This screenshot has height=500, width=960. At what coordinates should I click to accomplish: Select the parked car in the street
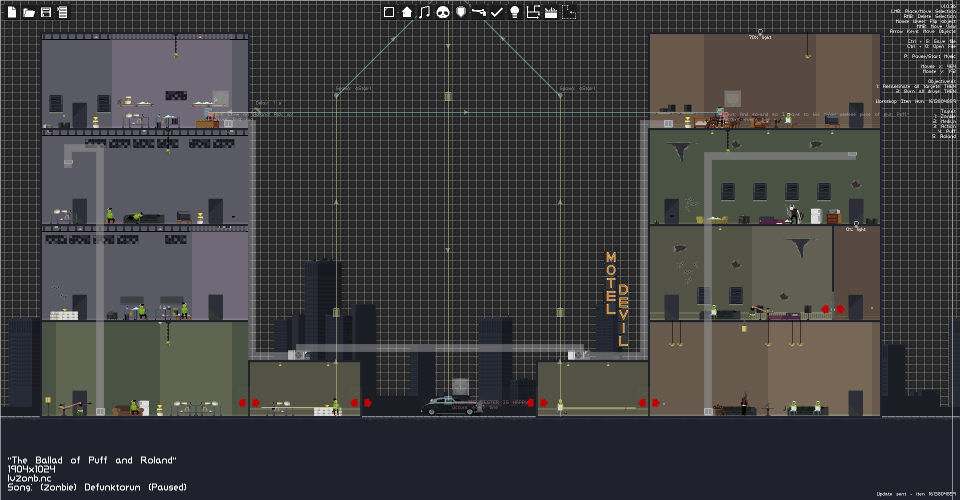coord(452,406)
